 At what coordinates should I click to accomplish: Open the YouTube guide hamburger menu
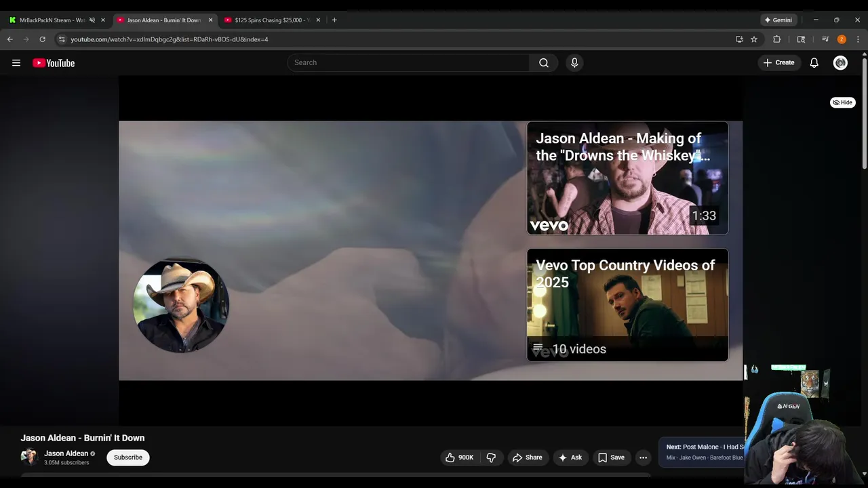(x=16, y=63)
